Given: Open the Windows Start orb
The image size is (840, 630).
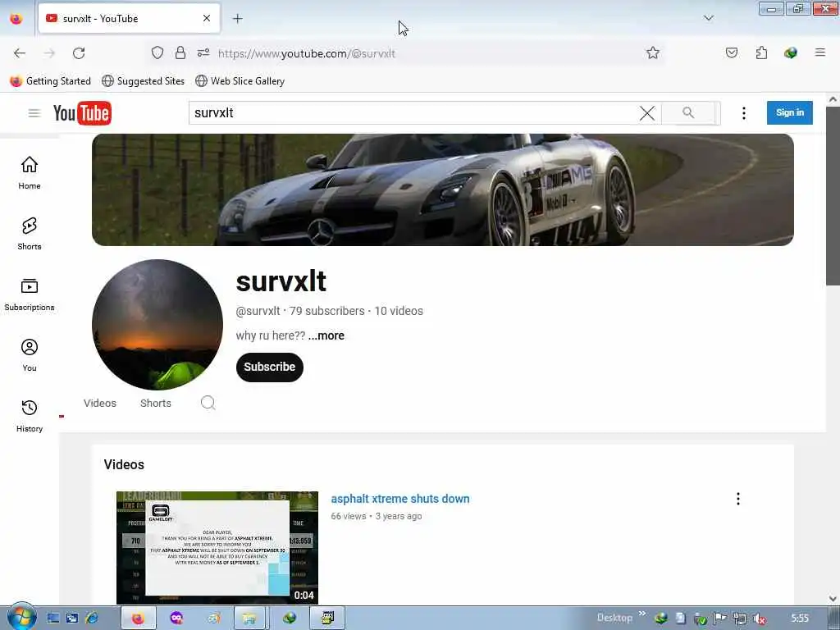Looking at the screenshot, I should tap(21, 618).
